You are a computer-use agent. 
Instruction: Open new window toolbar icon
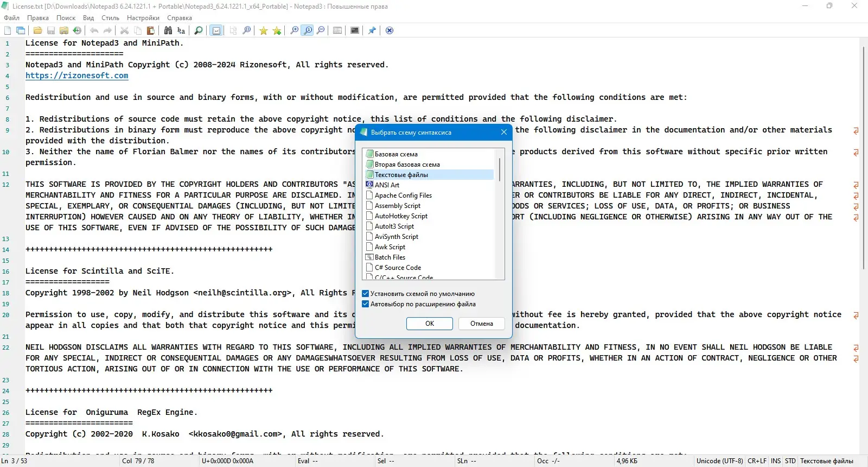point(21,30)
